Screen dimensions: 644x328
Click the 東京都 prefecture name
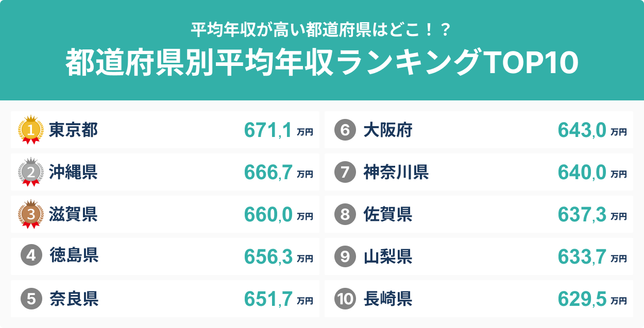tap(73, 130)
